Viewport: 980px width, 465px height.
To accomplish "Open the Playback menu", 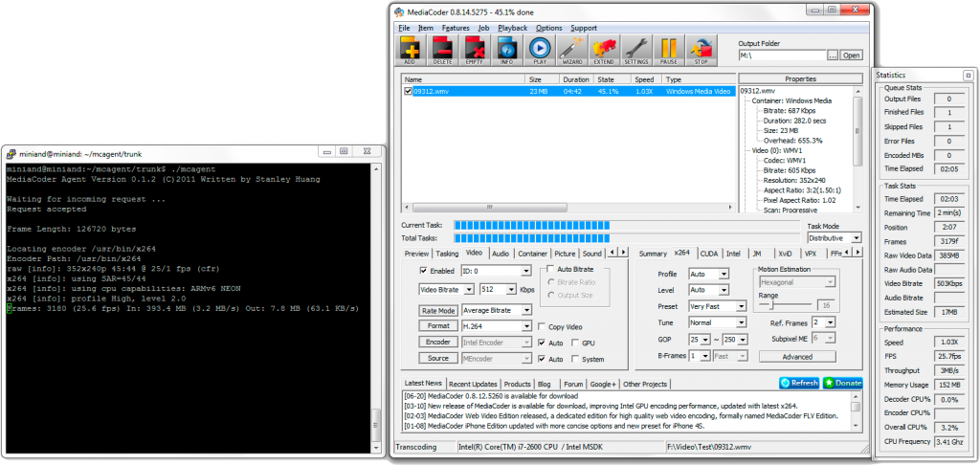I will pos(513,28).
